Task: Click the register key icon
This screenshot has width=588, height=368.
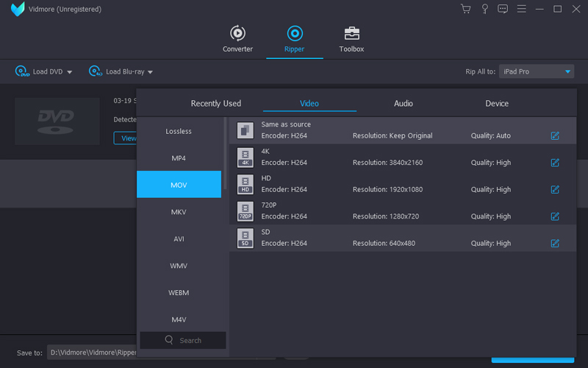Action: pos(484,9)
